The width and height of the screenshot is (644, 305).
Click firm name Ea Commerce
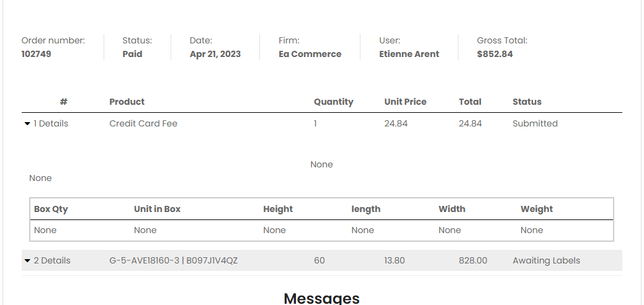click(310, 54)
